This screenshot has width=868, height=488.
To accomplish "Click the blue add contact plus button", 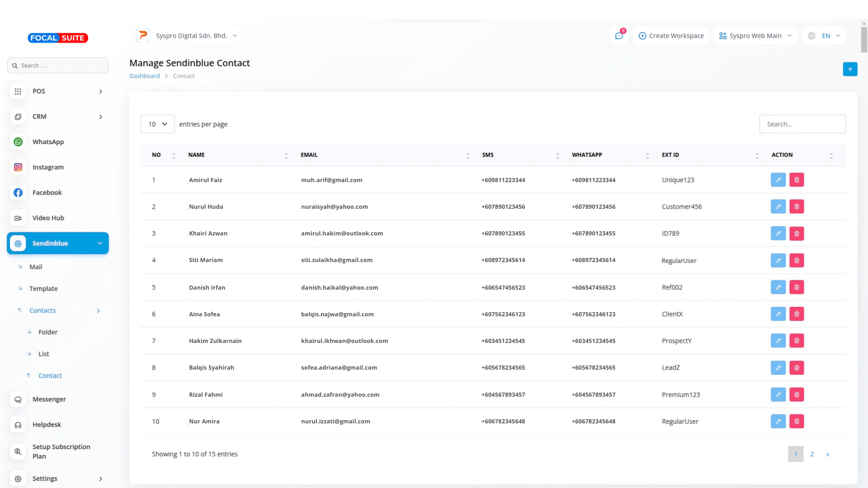I will pyautogui.click(x=850, y=69).
